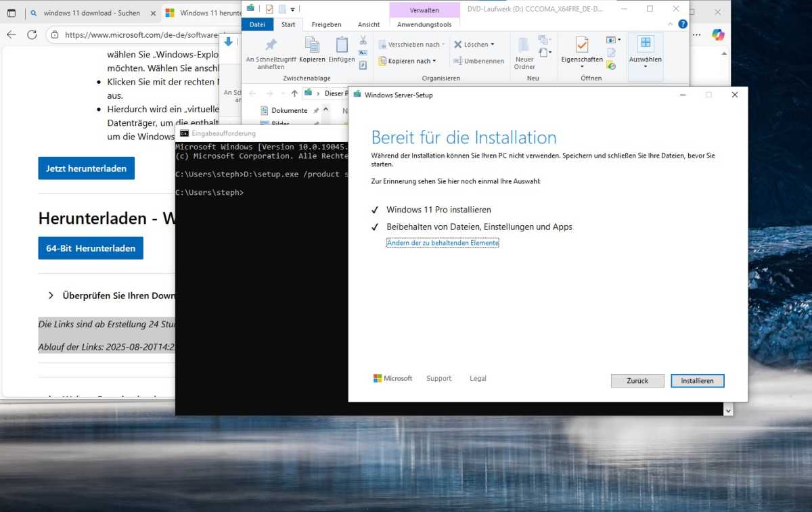Click the command prompt scrollbar down arrow

tap(729, 410)
